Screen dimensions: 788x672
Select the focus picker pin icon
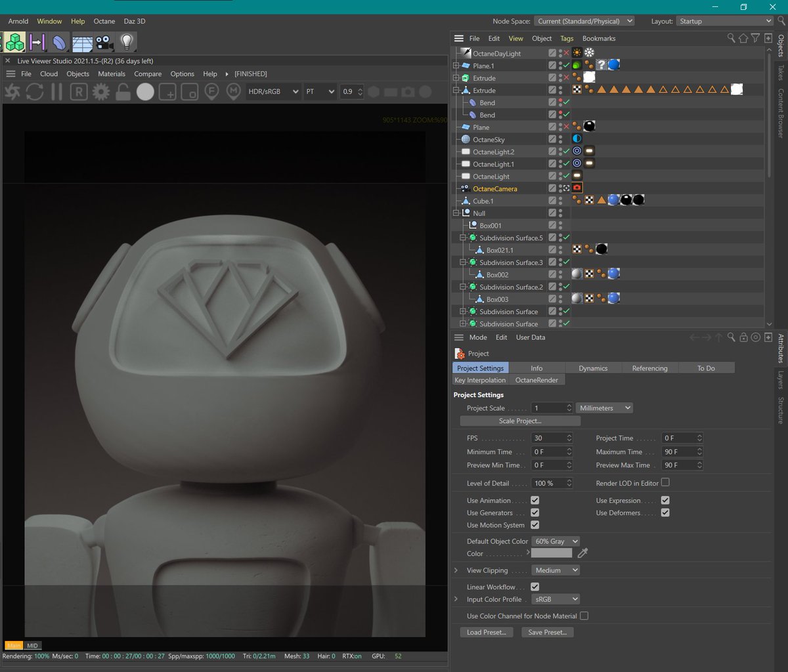[211, 92]
